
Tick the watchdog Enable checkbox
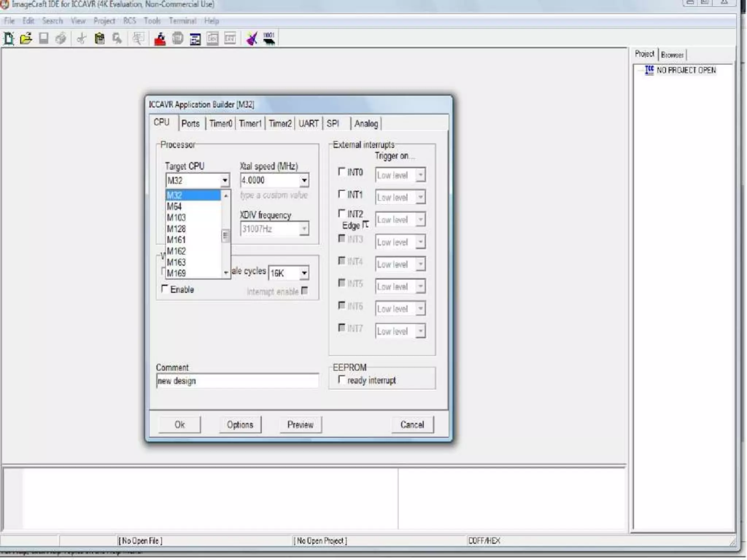[x=165, y=289]
